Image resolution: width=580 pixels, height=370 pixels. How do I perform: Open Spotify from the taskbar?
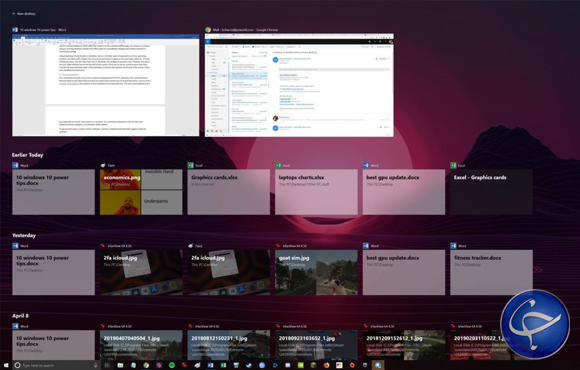(172, 365)
